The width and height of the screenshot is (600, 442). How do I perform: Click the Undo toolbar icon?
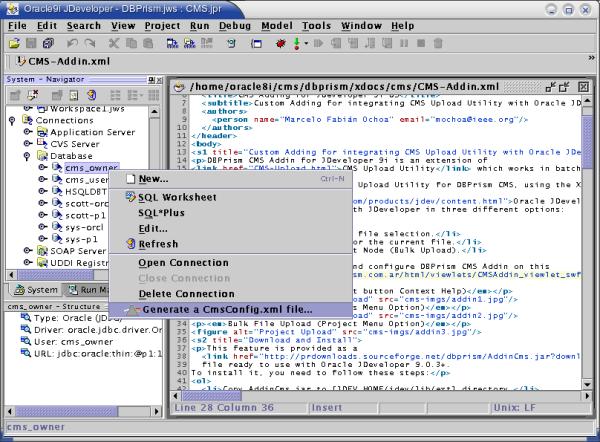pyautogui.click(x=72, y=43)
